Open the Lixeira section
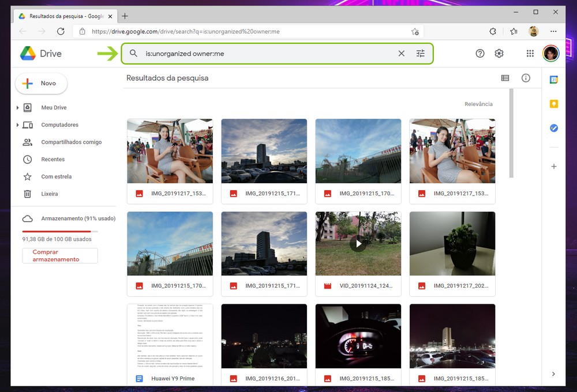Viewport: 577px width, 392px height. (x=49, y=194)
